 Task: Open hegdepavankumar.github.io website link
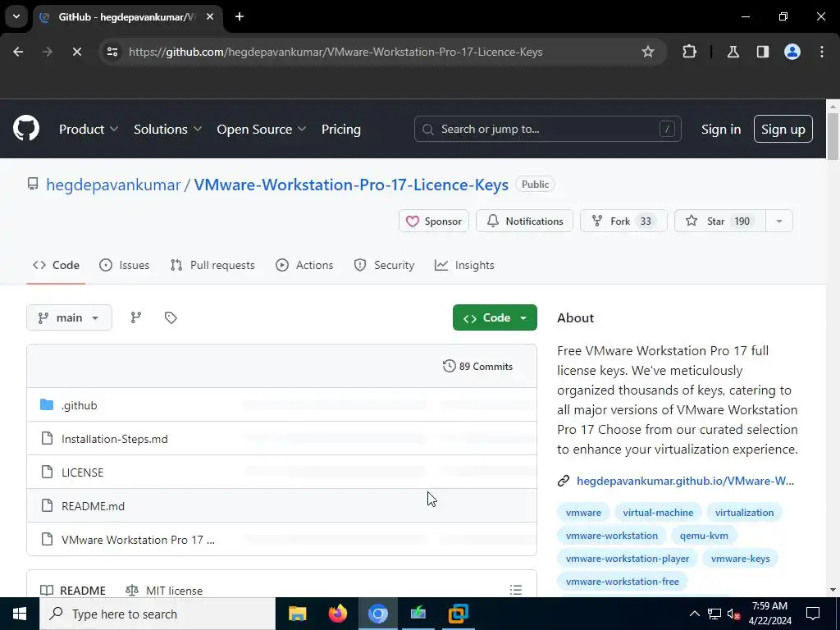(x=685, y=481)
